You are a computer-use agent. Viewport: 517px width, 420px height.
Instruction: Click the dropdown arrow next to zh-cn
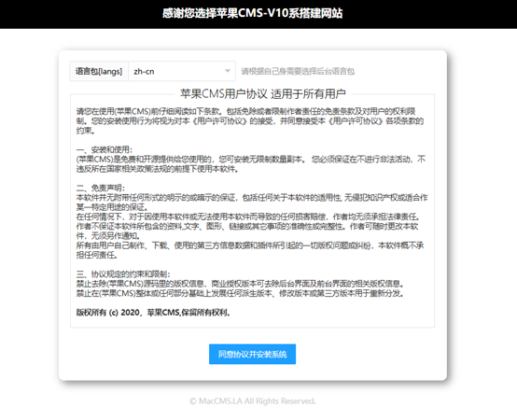[x=227, y=71]
